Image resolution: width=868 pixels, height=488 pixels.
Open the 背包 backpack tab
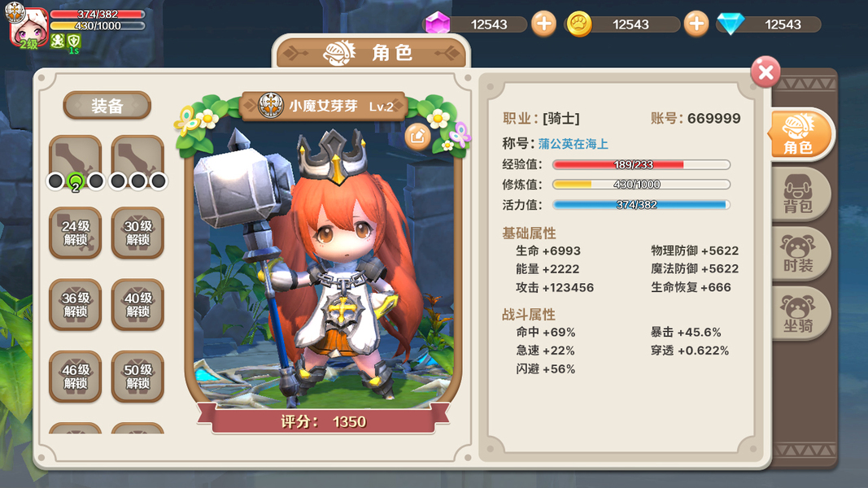798,194
